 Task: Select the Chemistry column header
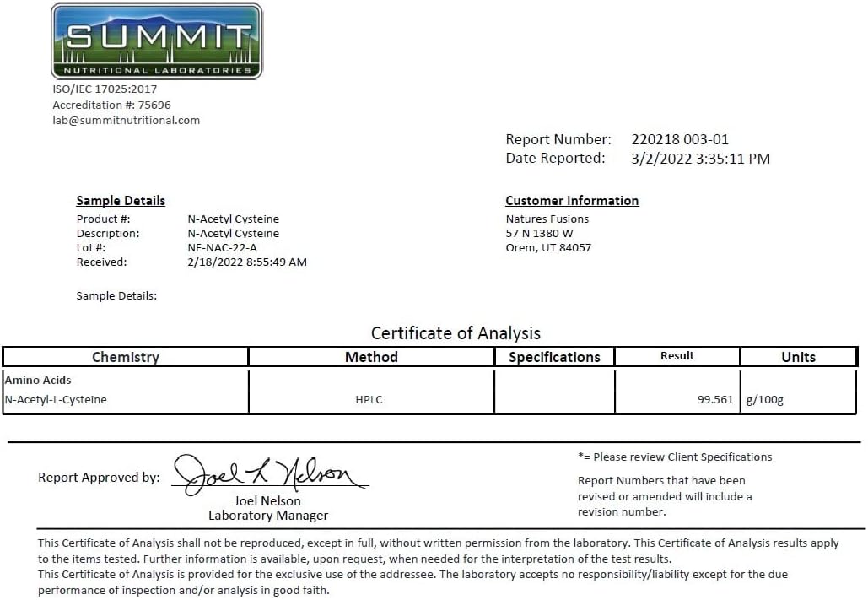125,357
